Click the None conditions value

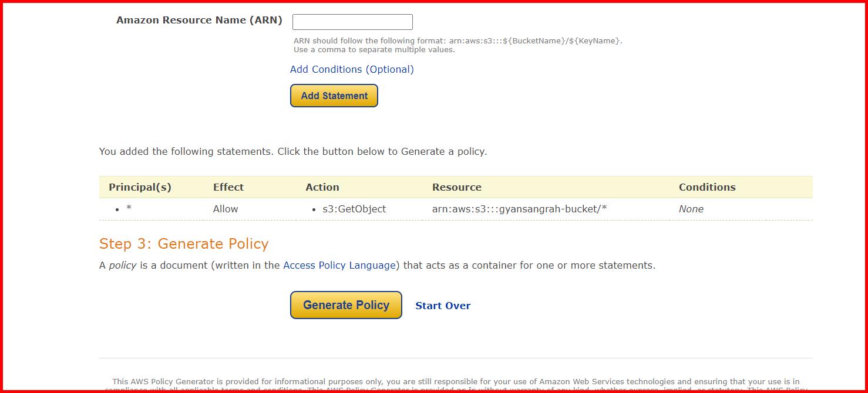coord(691,208)
